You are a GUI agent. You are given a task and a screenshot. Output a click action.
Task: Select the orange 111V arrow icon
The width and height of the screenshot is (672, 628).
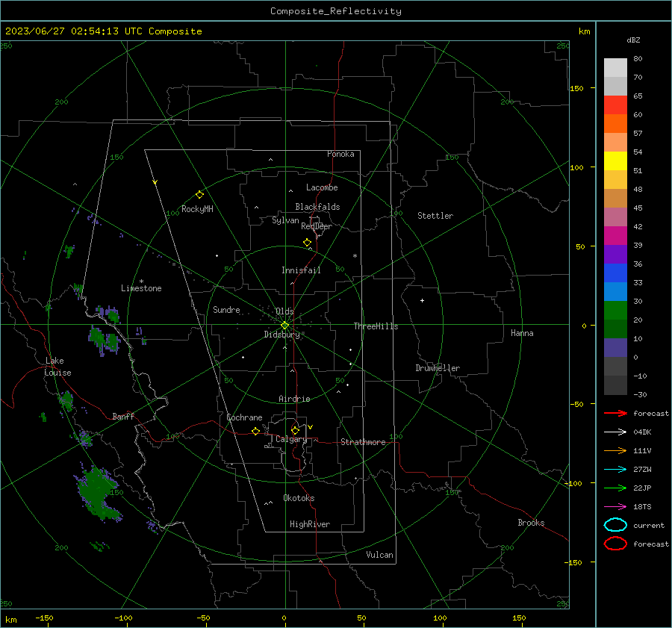[x=615, y=450]
